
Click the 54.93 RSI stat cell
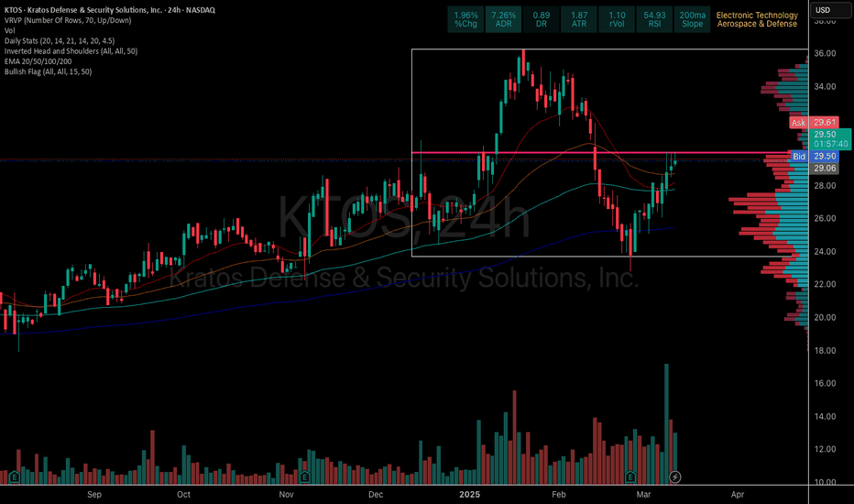654,19
